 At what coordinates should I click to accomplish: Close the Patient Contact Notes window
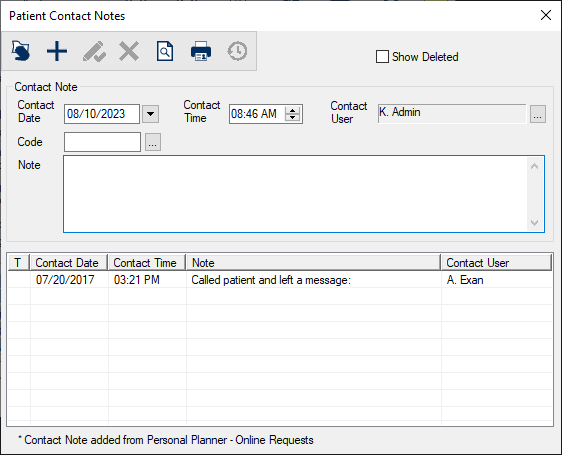click(546, 15)
